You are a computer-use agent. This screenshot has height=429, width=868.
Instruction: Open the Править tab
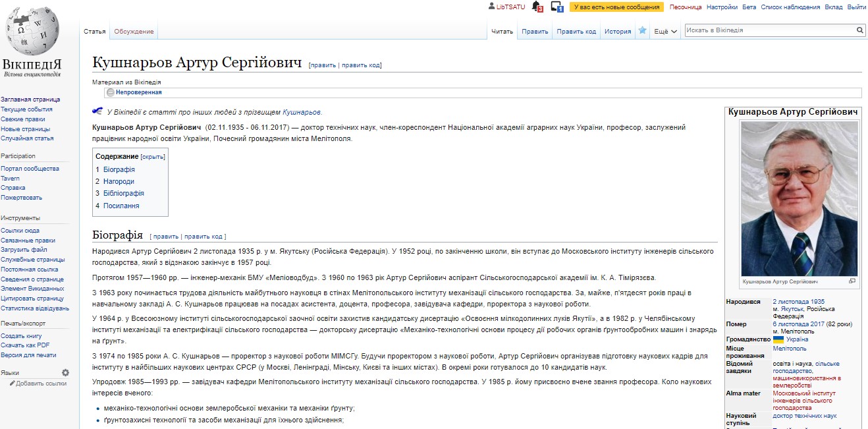coord(535,32)
